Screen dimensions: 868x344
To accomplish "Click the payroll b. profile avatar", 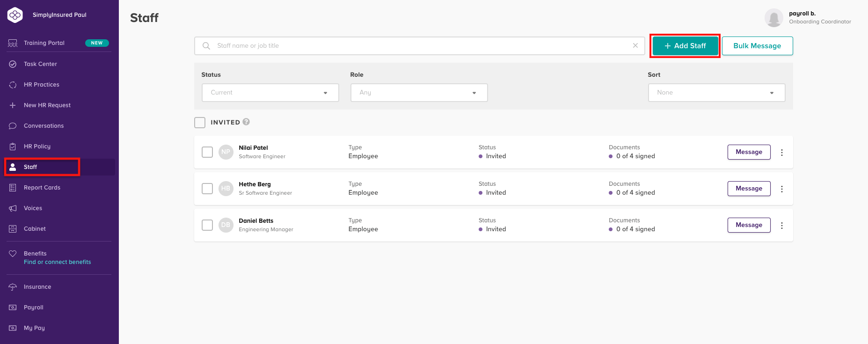I will (x=774, y=18).
